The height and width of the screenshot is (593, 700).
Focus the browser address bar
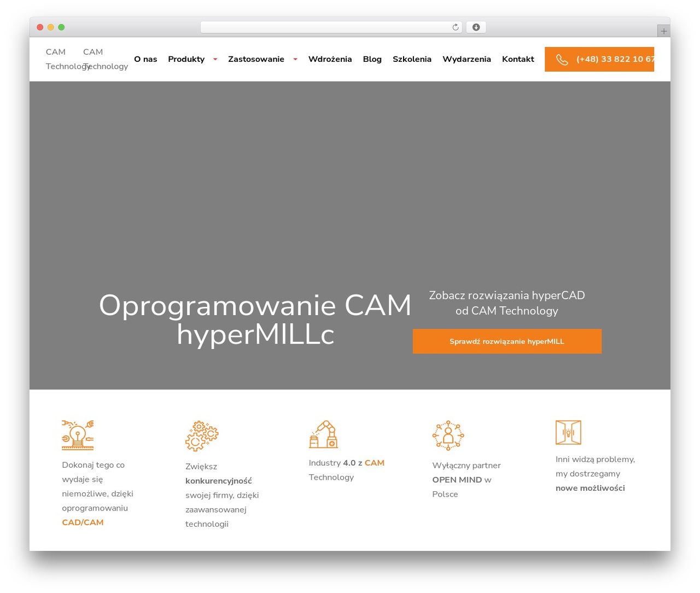click(331, 27)
